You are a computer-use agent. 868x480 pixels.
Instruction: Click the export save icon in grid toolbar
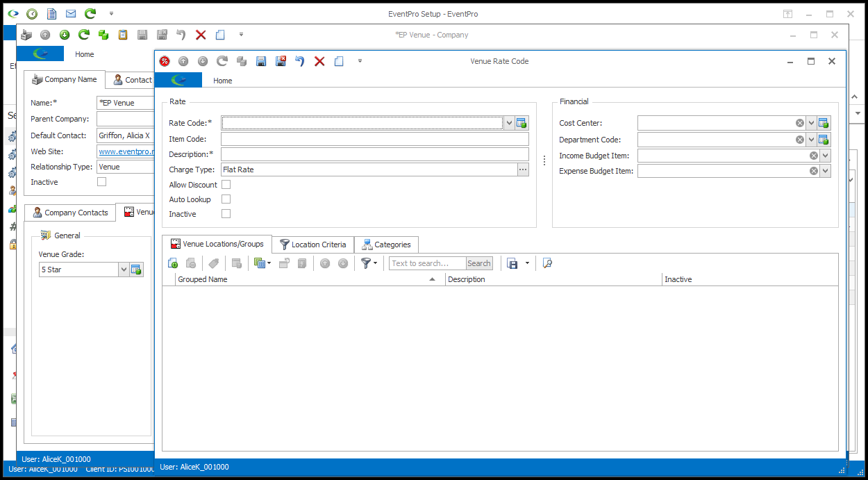coord(512,263)
